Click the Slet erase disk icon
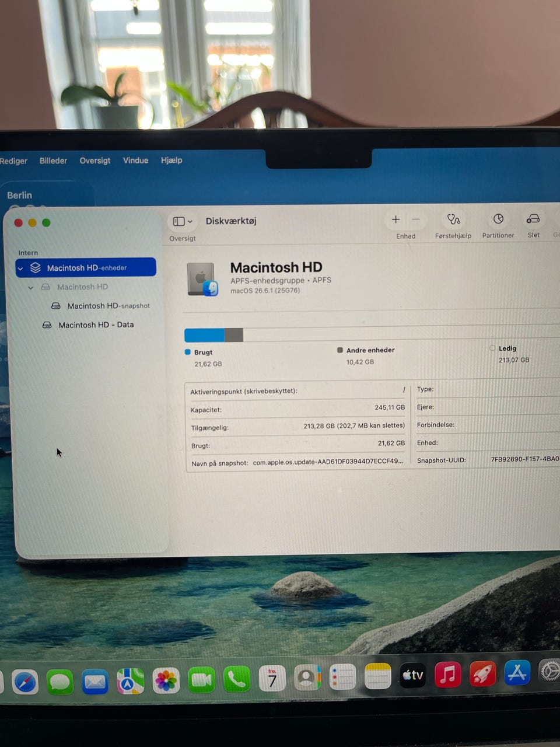The image size is (560, 747). tap(533, 219)
